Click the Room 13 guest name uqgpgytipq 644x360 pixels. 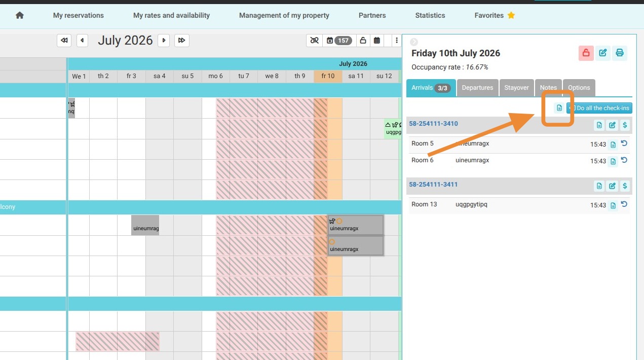471,204
